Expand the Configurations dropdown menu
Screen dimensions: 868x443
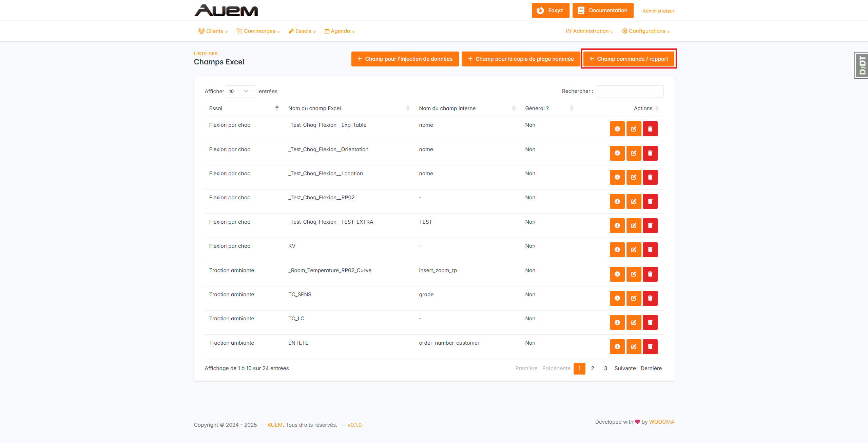point(646,31)
